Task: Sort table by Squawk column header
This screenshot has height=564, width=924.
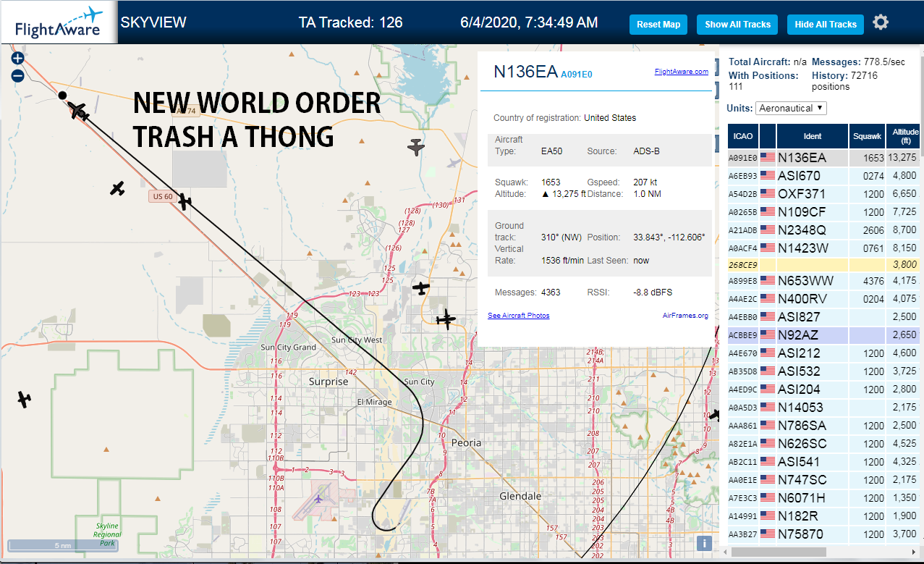Action: [867, 136]
